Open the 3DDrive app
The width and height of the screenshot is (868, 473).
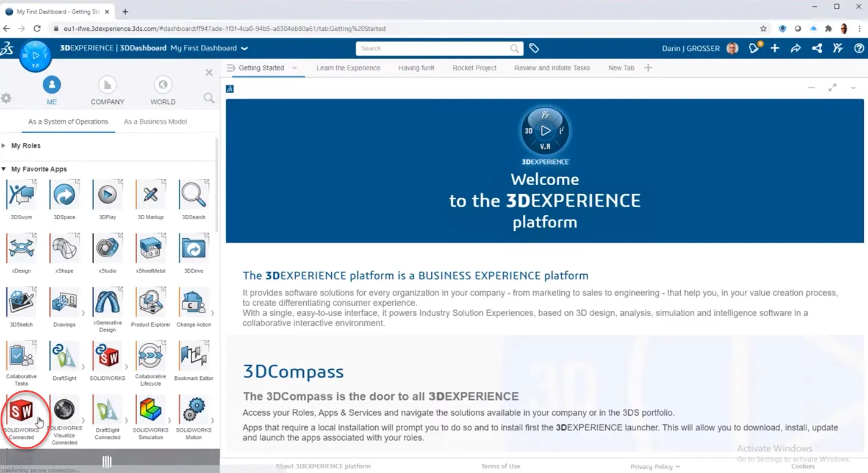pos(194,249)
